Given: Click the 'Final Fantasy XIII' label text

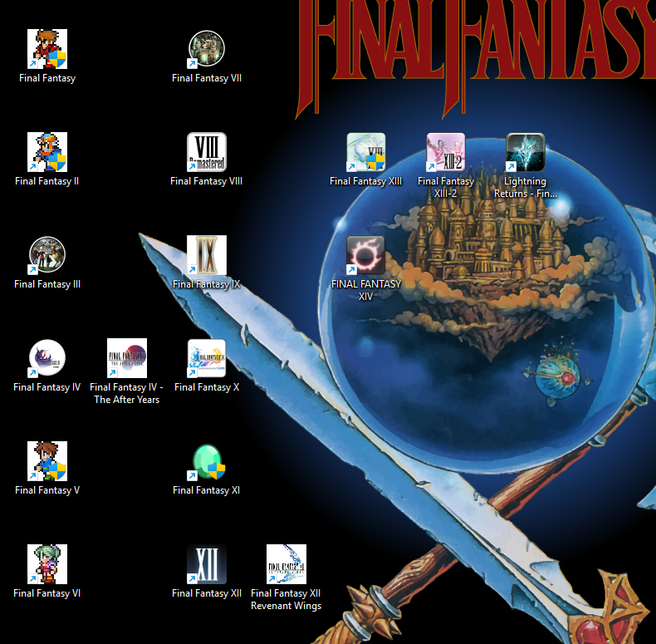Looking at the screenshot, I should (365, 181).
